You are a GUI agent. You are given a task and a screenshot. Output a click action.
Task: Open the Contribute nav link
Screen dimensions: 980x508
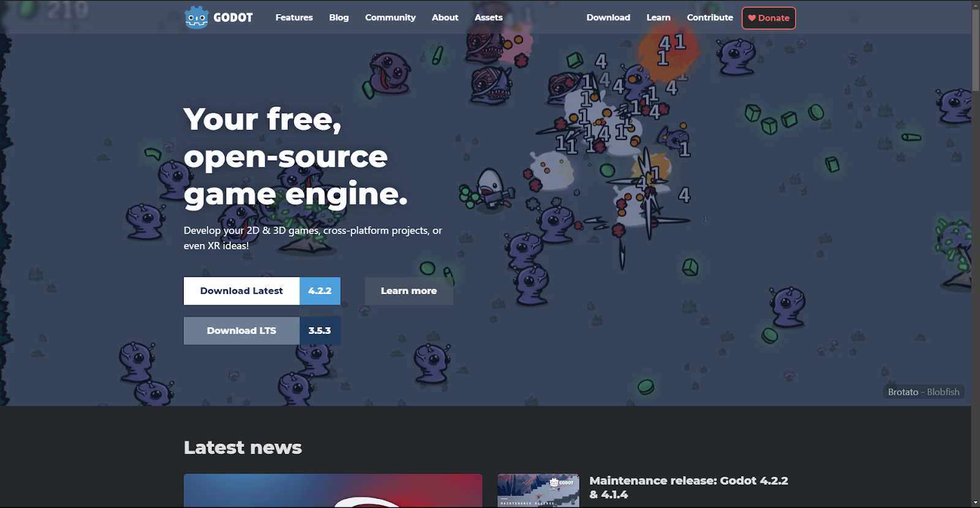(710, 18)
